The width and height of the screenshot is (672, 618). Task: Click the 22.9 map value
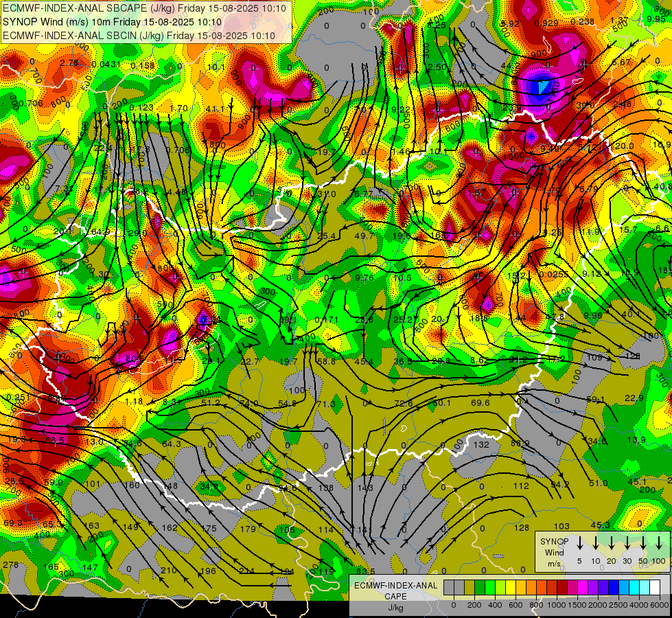pyautogui.click(x=634, y=398)
